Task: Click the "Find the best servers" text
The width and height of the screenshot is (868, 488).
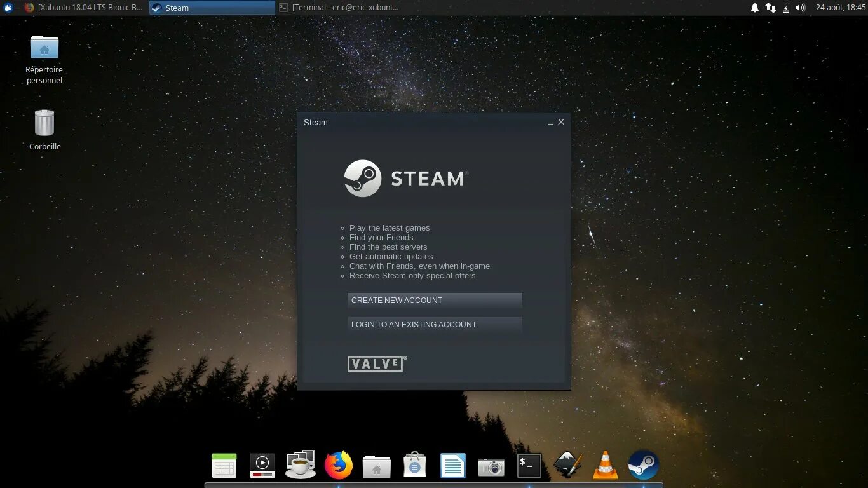Action: click(x=388, y=247)
